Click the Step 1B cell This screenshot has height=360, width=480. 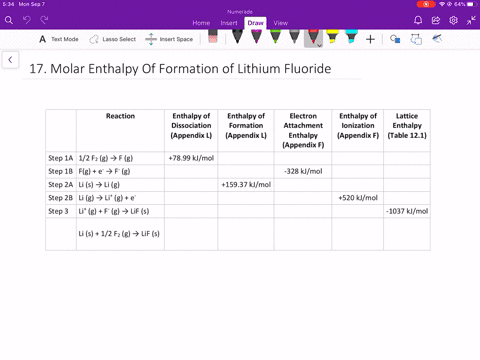pos(61,171)
